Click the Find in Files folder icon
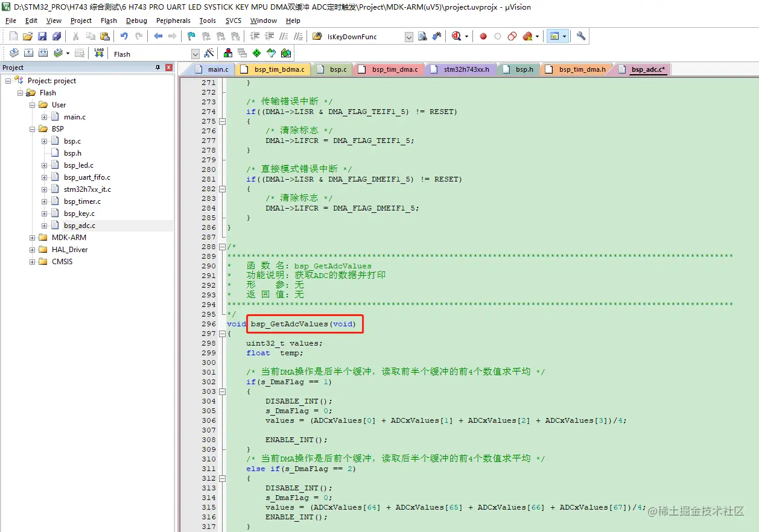The width and height of the screenshot is (759, 532). 317,36
